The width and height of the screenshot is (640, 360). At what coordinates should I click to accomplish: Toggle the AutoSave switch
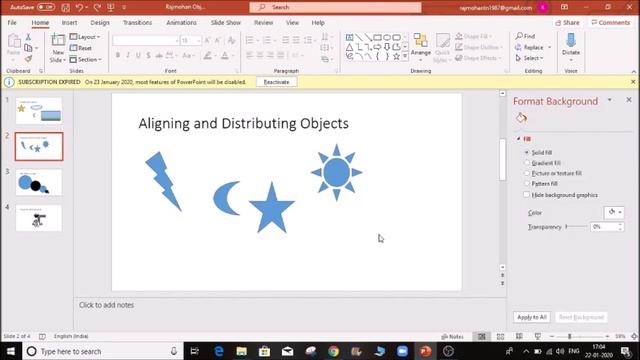[45, 7]
